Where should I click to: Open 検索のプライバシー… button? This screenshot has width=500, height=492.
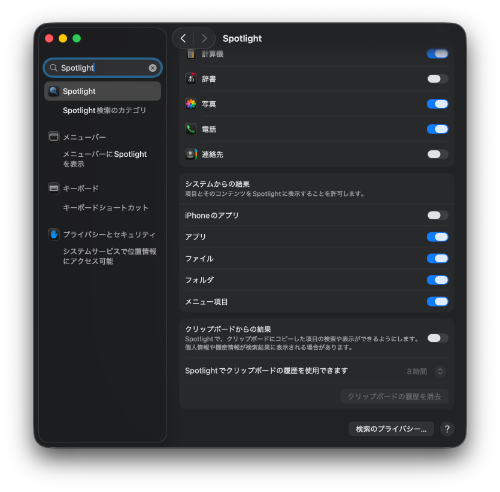point(391,429)
